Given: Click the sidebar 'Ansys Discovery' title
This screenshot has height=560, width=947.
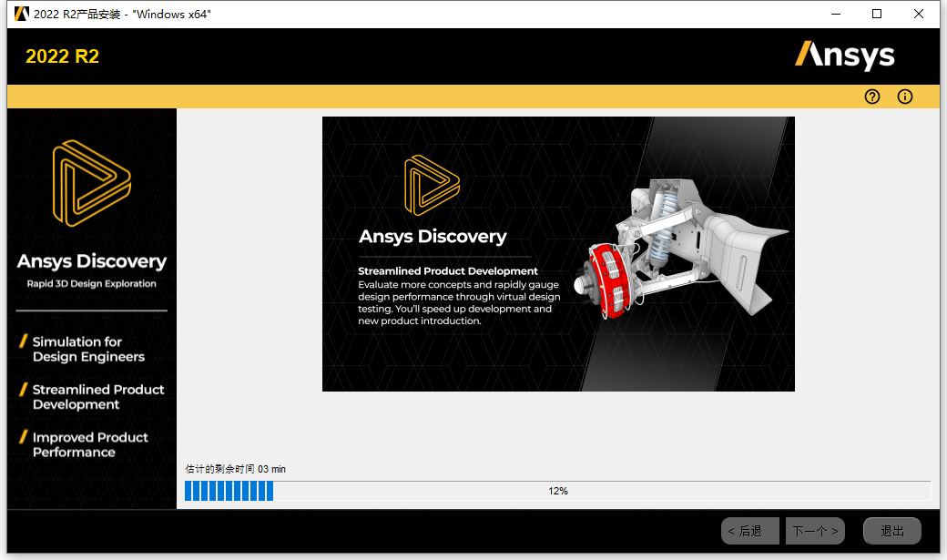Looking at the screenshot, I should 91,261.
